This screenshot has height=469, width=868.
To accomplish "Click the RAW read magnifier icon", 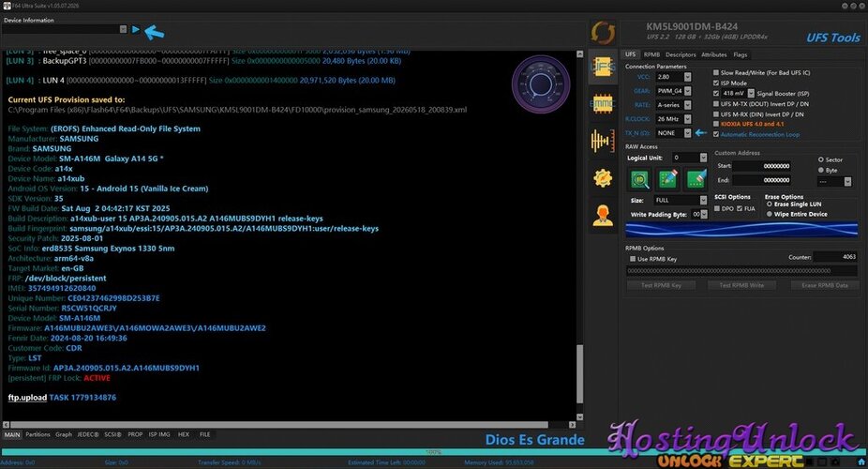I will tap(640, 179).
